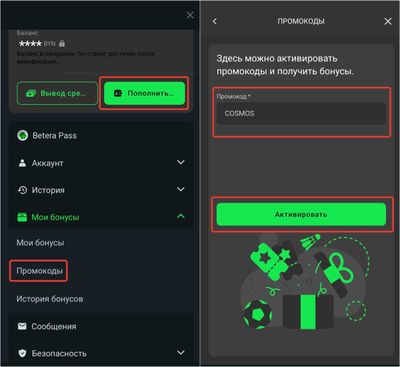Close the left account menu with the X
The image size is (400, 367).
click(x=190, y=15)
